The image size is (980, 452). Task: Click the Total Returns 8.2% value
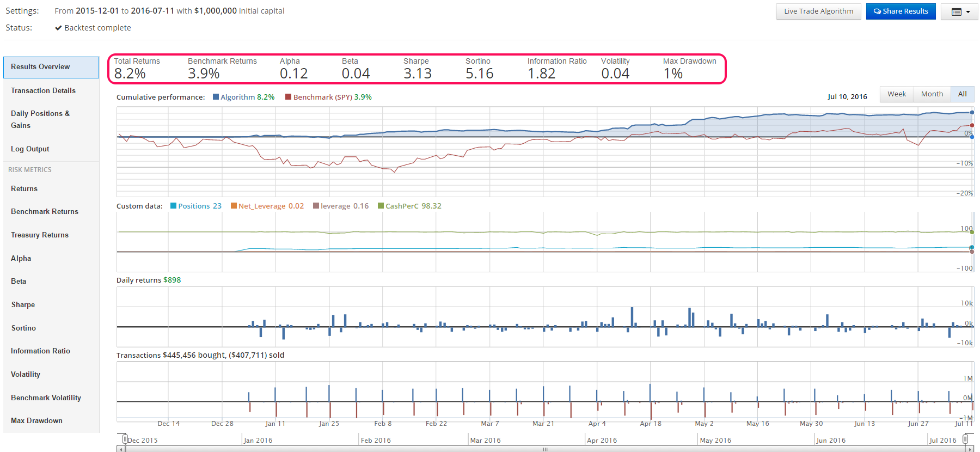click(130, 74)
